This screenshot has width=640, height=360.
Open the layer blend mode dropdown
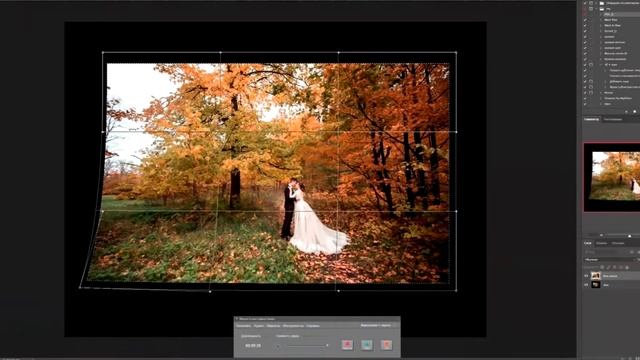(610, 260)
